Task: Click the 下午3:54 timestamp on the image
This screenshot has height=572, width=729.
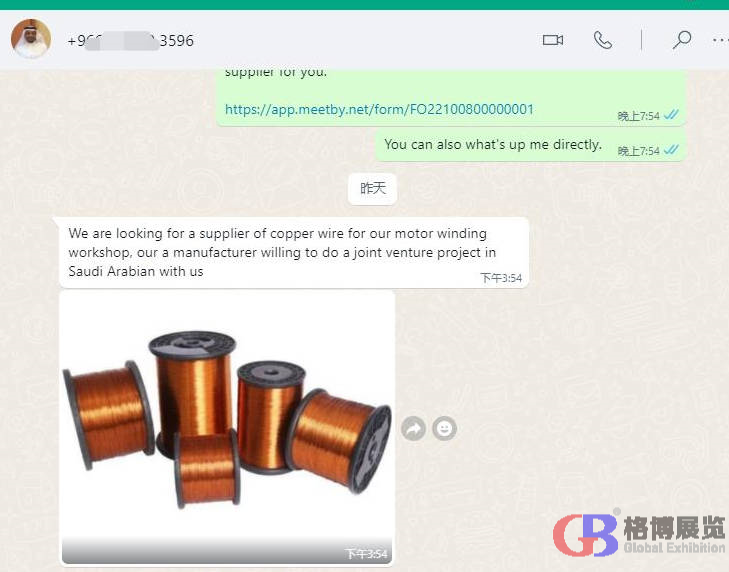Action: [x=366, y=554]
